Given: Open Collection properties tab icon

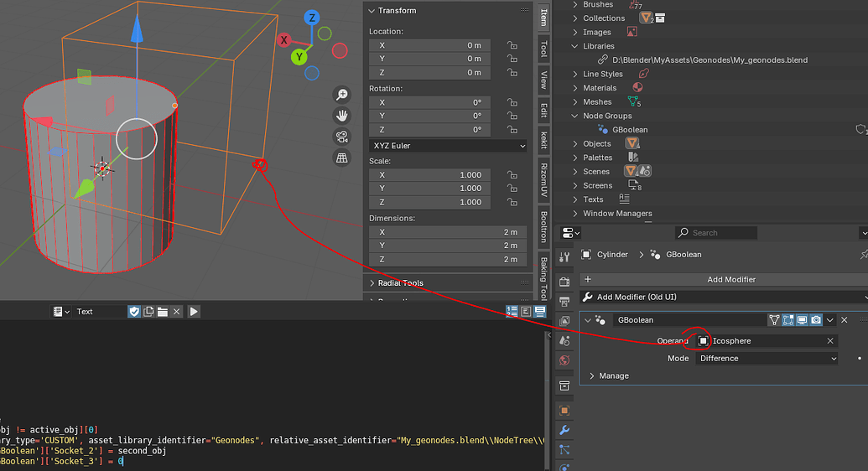Looking at the screenshot, I should pyautogui.click(x=564, y=386).
